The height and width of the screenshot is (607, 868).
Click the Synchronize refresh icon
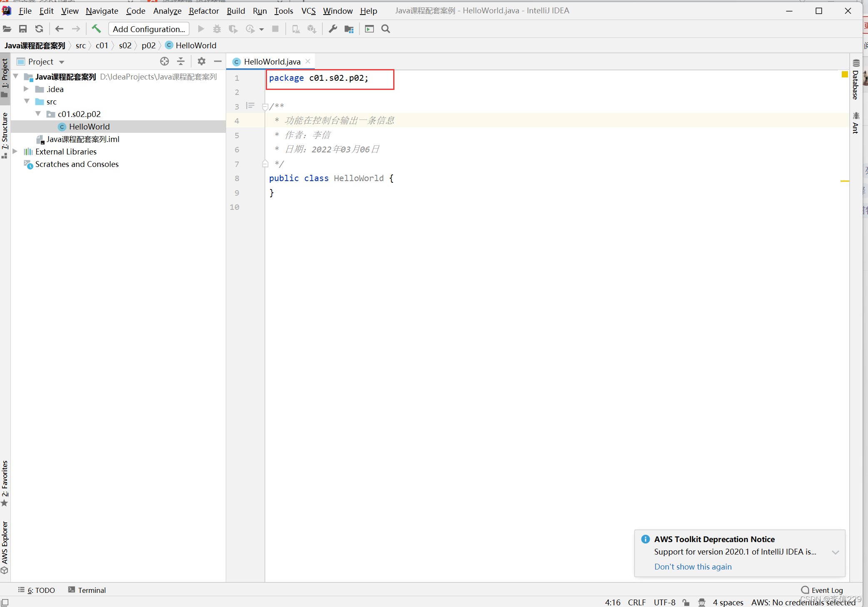point(39,29)
